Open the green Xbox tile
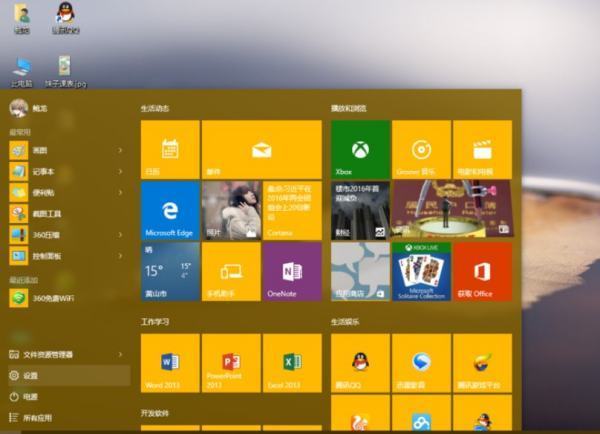This screenshot has height=434, width=600. (x=360, y=149)
